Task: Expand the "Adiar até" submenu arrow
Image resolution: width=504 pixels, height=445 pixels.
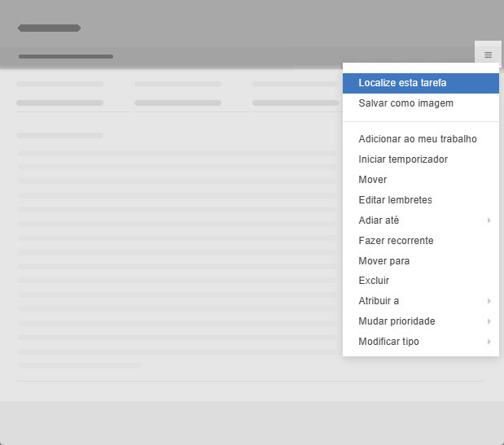Action: point(489,220)
